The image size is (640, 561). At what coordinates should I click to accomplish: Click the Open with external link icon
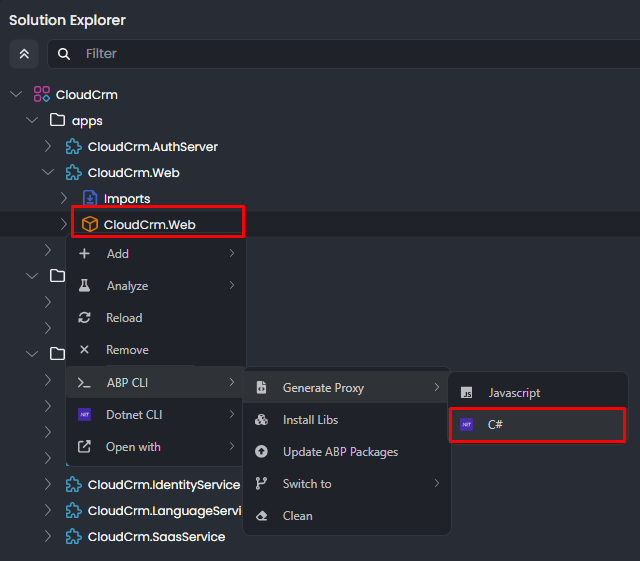[x=84, y=447]
